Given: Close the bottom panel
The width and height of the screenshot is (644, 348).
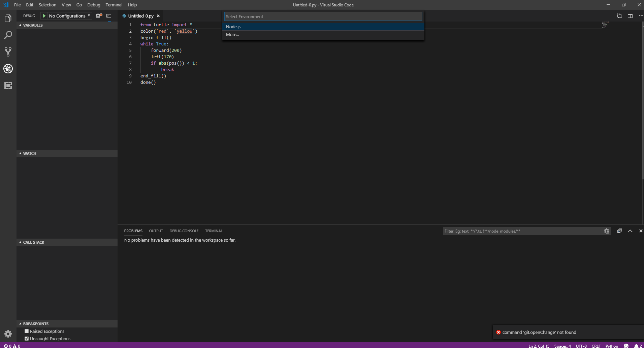Looking at the screenshot, I should (x=641, y=231).
